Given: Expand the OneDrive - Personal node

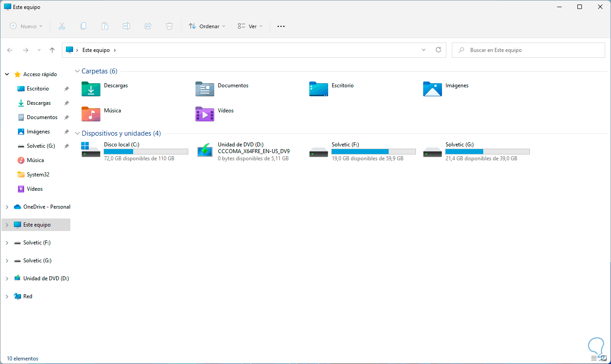Looking at the screenshot, I should coord(7,207).
